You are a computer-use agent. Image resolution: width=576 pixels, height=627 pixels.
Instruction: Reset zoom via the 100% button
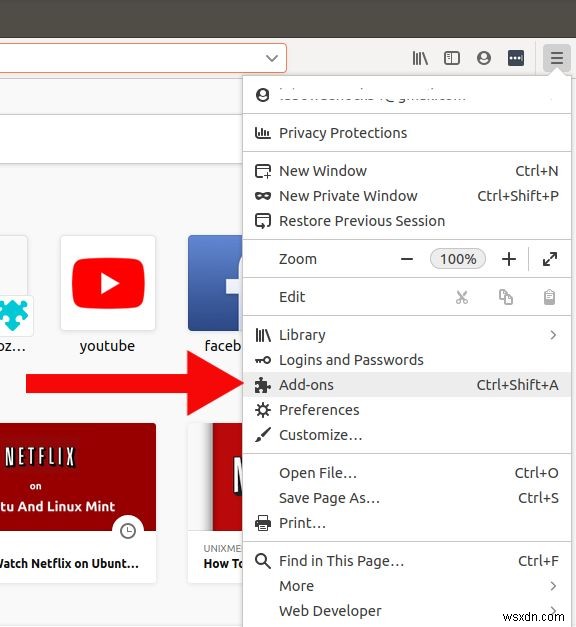click(x=458, y=259)
